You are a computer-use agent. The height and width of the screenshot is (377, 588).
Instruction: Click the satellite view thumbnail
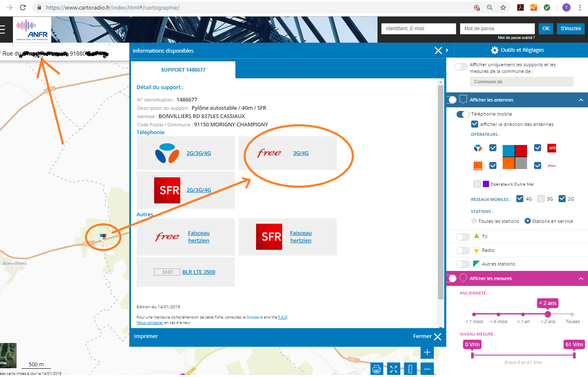pos(8,355)
